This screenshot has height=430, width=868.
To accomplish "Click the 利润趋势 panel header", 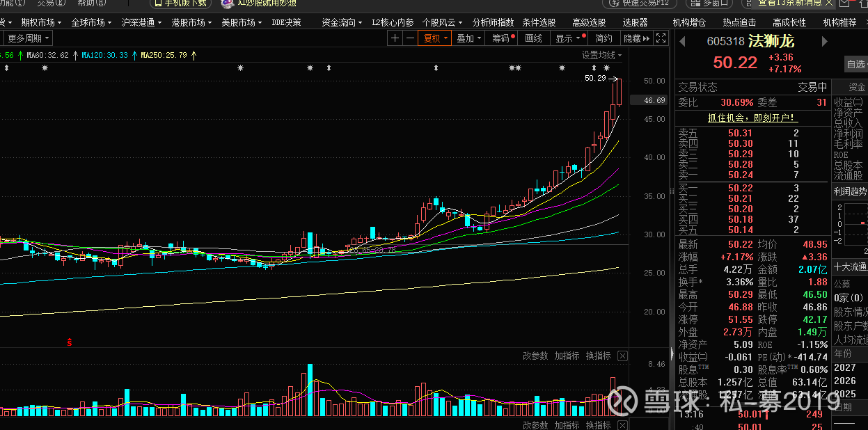I will 850,191.
